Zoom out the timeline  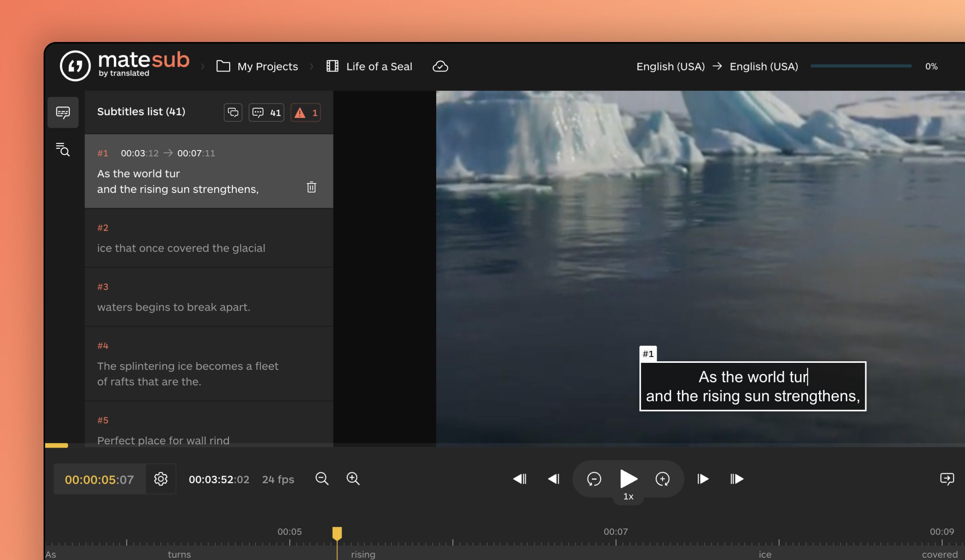pyautogui.click(x=322, y=479)
